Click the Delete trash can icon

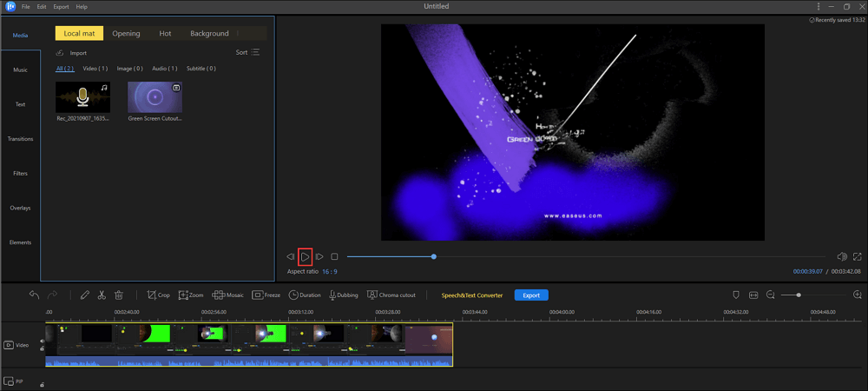click(x=119, y=295)
